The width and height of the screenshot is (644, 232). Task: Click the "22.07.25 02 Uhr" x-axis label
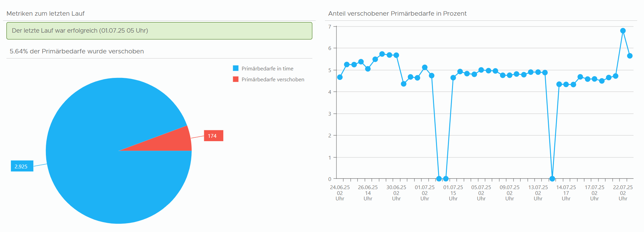pyautogui.click(x=623, y=193)
